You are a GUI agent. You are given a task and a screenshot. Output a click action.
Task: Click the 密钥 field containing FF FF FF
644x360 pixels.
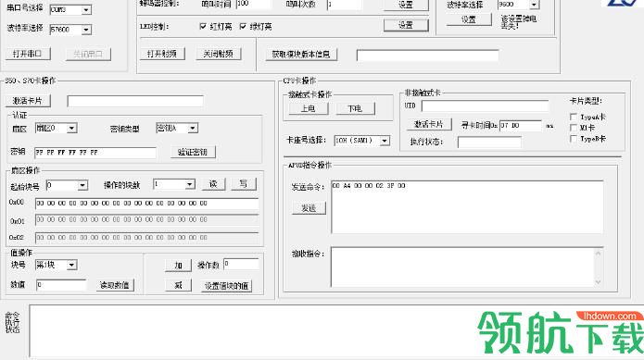(x=95, y=153)
